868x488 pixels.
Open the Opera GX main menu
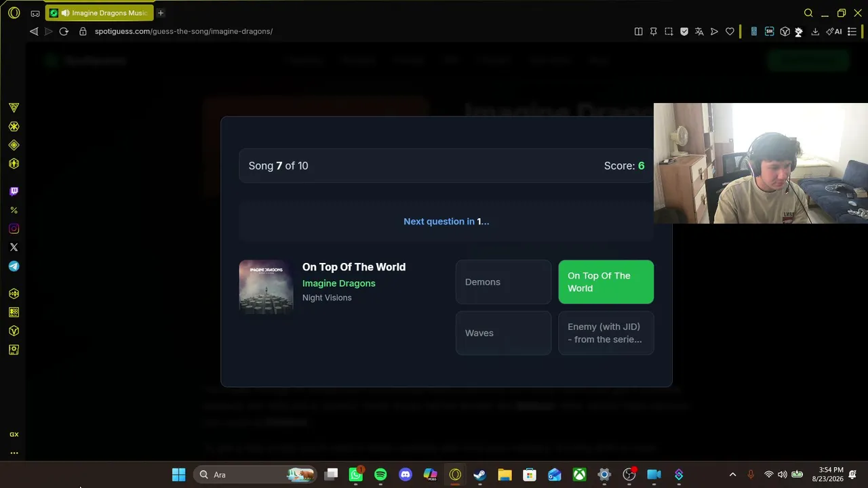14,13
